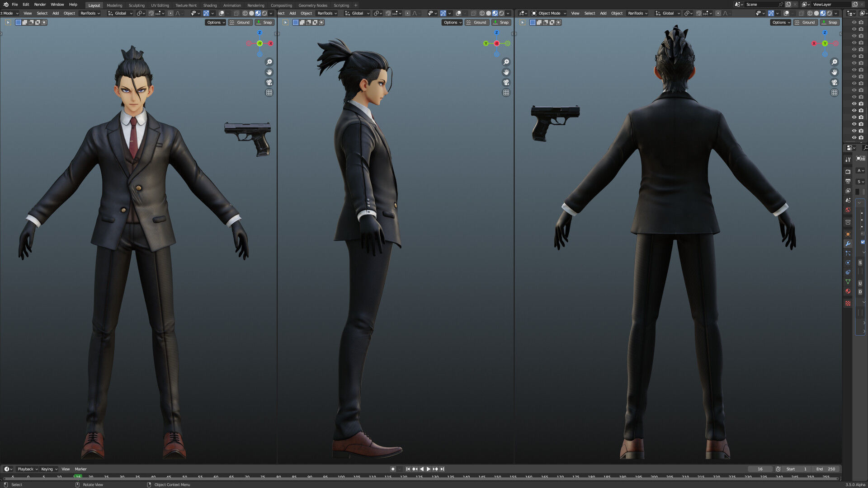Open the Global orientation dropdown in left viewport
The height and width of the screenshot is (488, 868).
click(120, 14)
